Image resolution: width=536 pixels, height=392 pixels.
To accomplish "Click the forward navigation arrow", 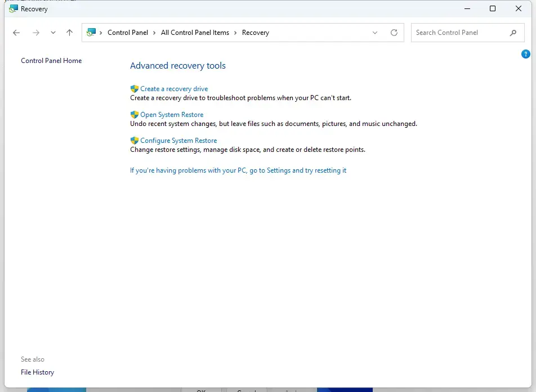I will point(36,33).
